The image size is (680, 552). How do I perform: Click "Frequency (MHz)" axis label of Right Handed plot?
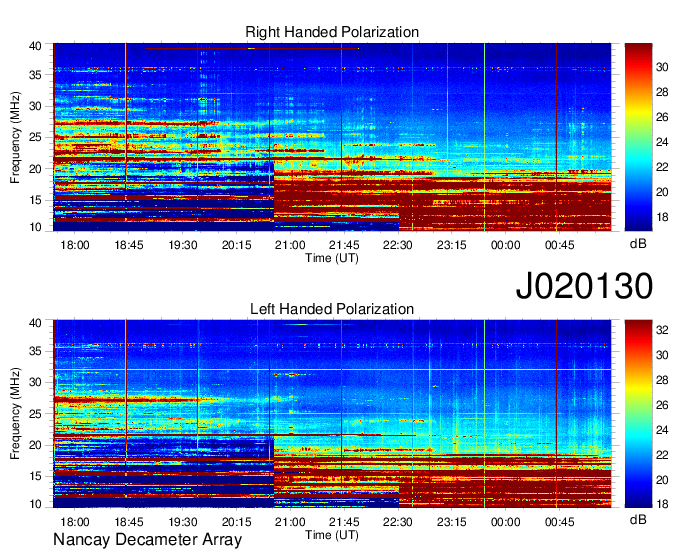tap(16, 137)
